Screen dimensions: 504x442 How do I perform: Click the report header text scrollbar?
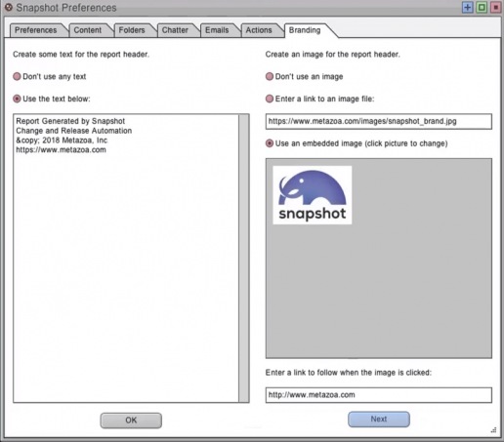[x=244, y=259]
